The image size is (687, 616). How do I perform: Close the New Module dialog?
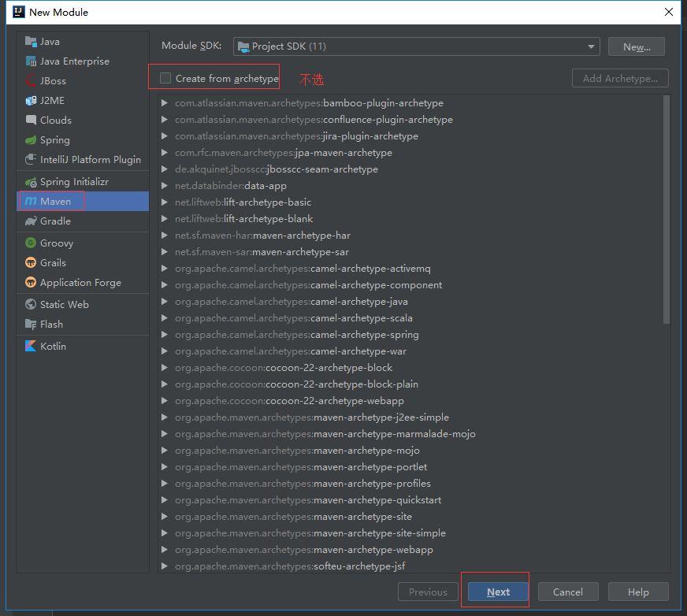pos(669,12)
